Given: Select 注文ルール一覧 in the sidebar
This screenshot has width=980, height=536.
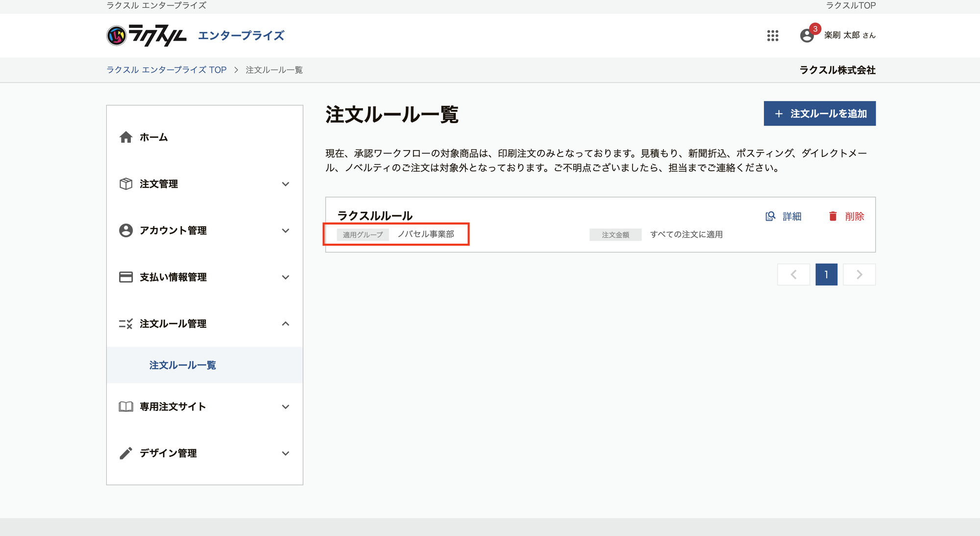Looking at the screenshot, I should click(205, 365).
